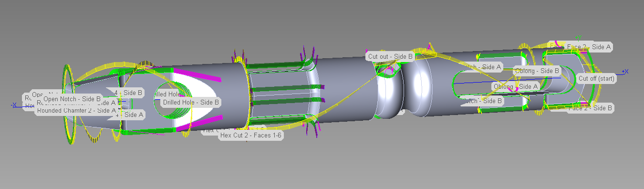644x189 pixels.
Task: Click the "Cut off (start)" label
Action: point(597,78)
